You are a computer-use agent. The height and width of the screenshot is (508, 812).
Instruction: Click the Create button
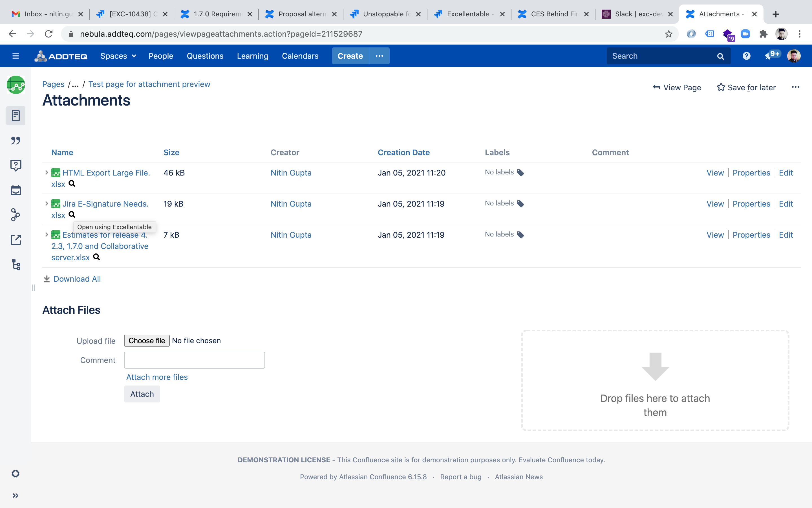click(350, 56)
